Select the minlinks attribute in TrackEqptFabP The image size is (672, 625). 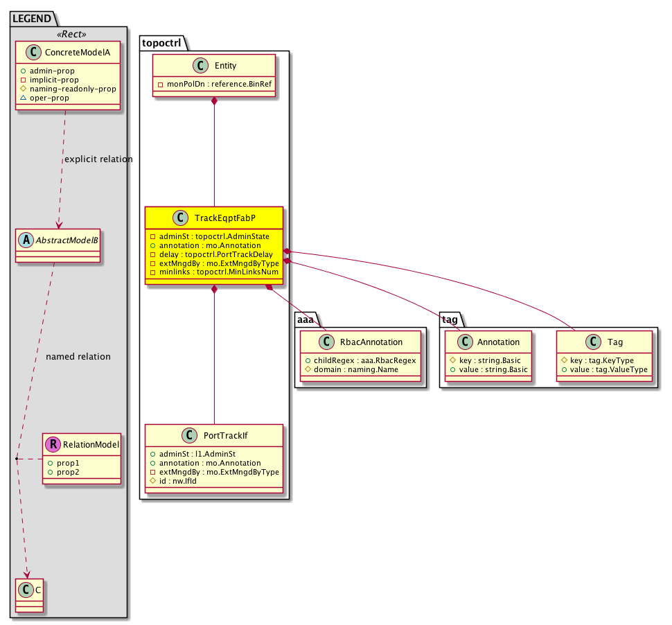pyautogui.click(x=214, y=272)
